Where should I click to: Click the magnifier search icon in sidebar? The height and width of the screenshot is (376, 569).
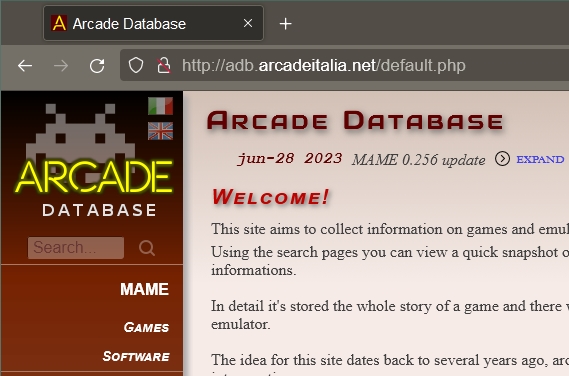(147, 248)
